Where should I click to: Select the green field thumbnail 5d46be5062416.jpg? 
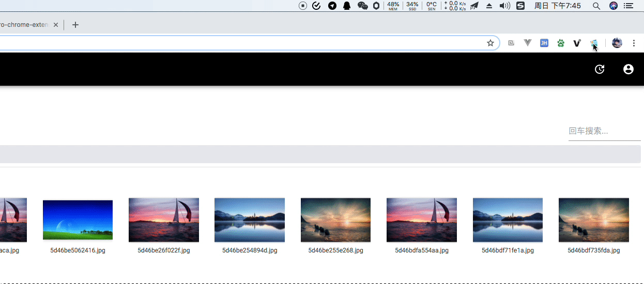point(78,220)
